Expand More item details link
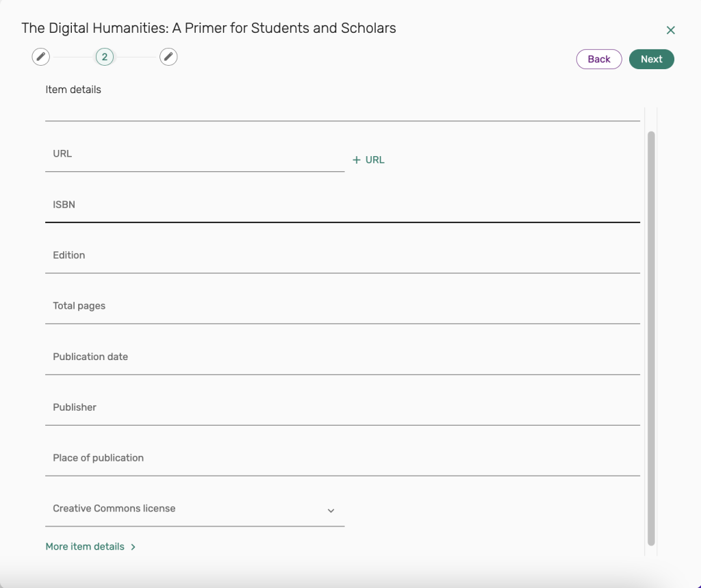This screenshot has width=701, height=588. tap(85, 547)
